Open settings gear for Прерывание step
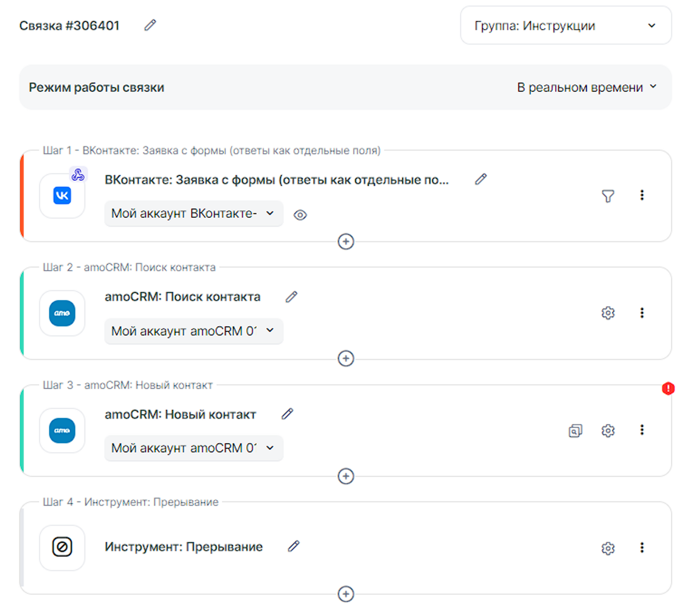 [x=608, y=548]
